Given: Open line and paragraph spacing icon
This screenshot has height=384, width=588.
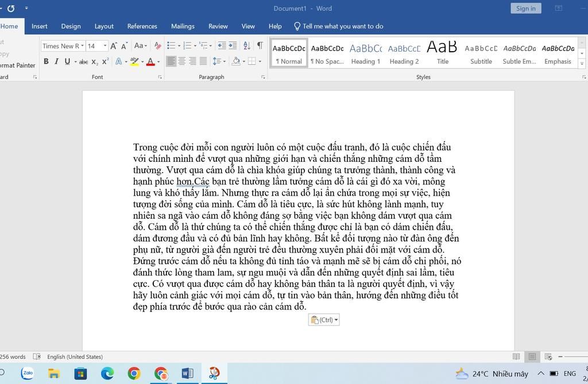Looking at the screenshot, I should click(216, 61).
